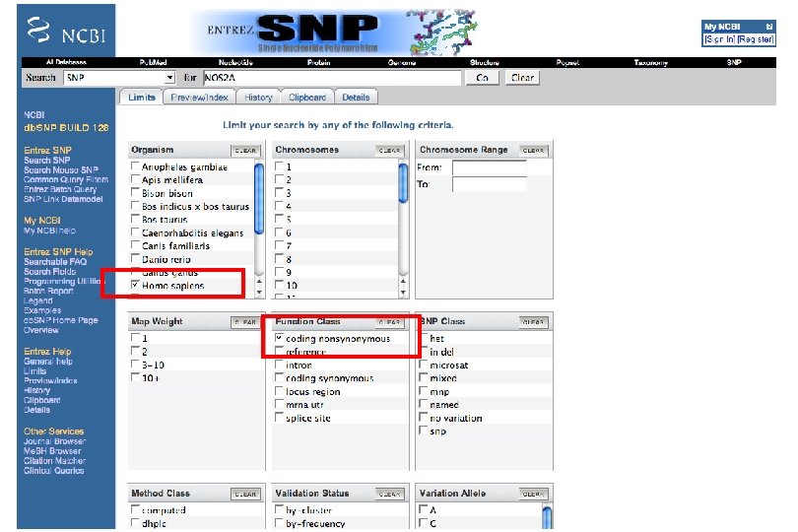798x532 pixels.
Task: Open dbSNP BUILD 128 link
Action: click(66, 128)
